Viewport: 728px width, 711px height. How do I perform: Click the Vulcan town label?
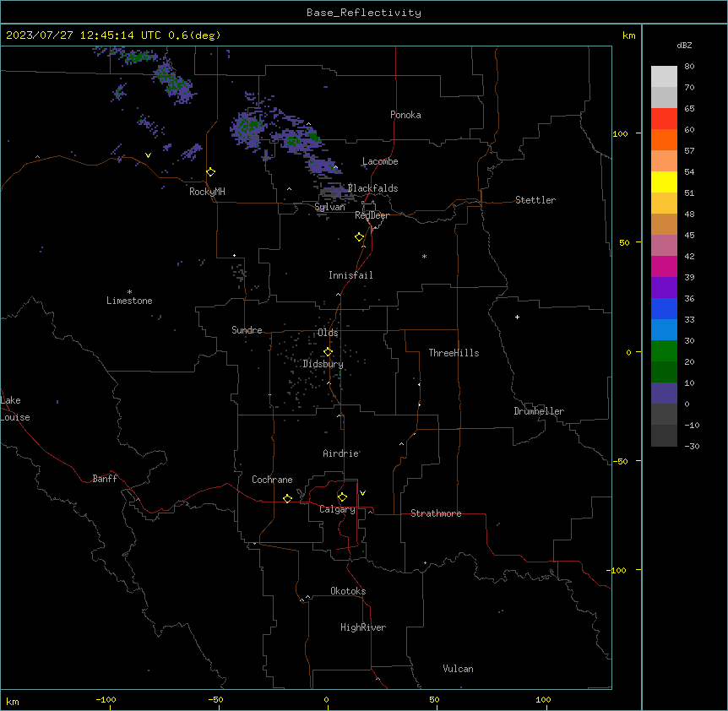click(458, 669)
